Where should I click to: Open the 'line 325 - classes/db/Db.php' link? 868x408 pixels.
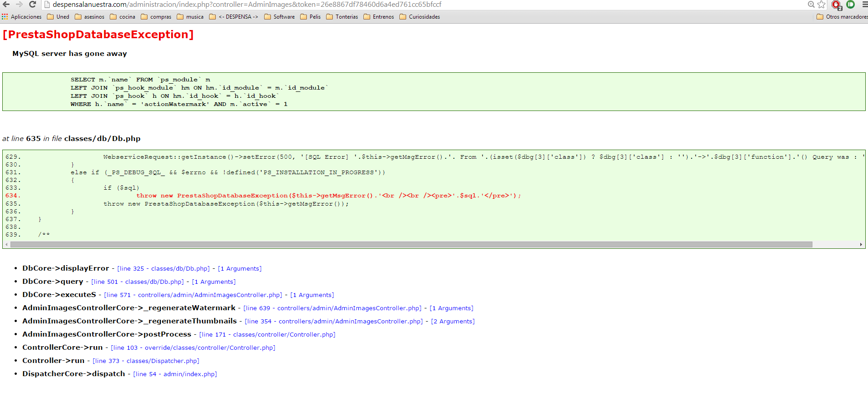click(163, 269)
